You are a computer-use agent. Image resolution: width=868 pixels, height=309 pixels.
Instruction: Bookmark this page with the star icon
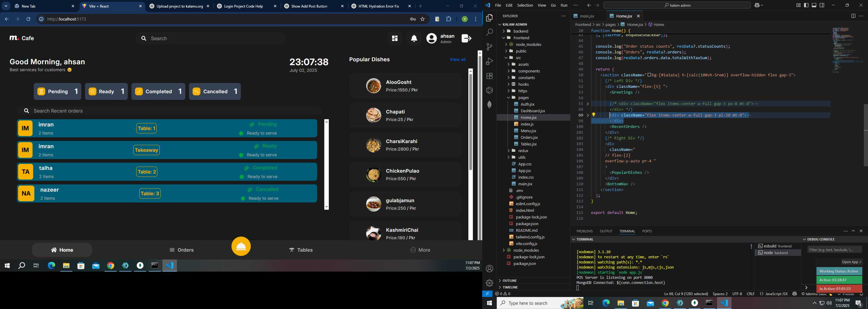click(423, 19)
